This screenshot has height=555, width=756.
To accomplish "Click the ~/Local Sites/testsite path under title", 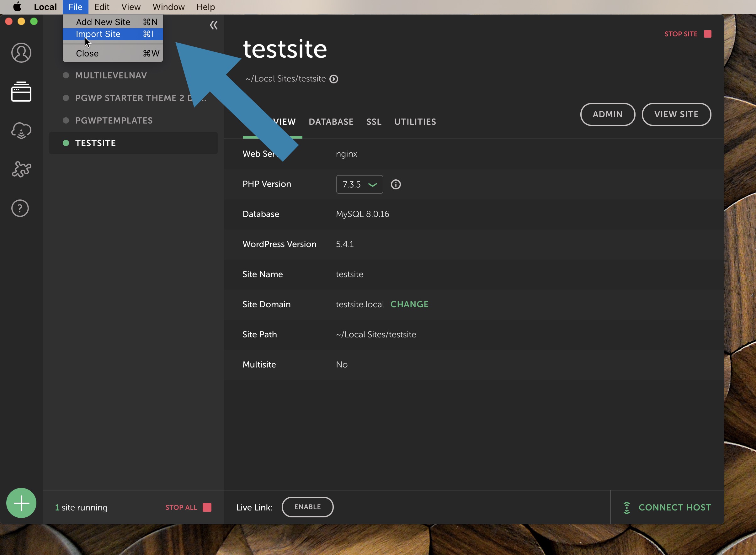I will (x=285, y=79).
